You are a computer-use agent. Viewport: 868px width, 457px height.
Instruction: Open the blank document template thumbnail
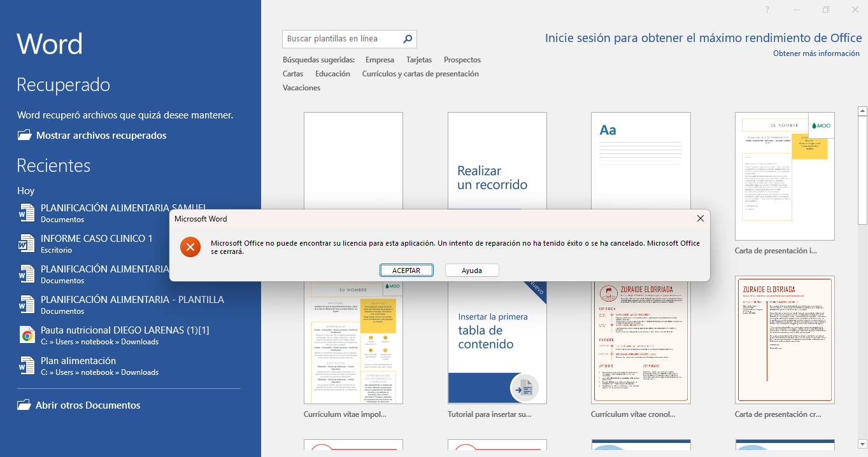point(353,162)
